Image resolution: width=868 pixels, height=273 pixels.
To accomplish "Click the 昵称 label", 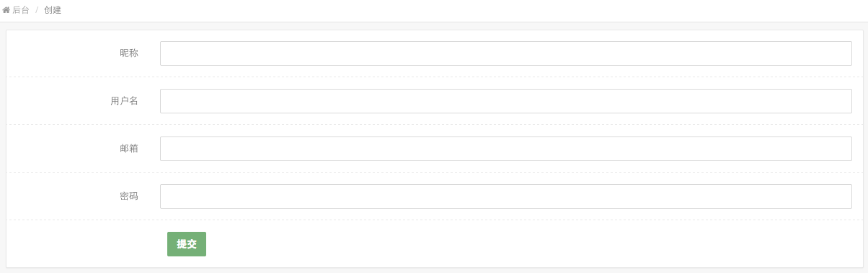I will [x=129, y=53].
